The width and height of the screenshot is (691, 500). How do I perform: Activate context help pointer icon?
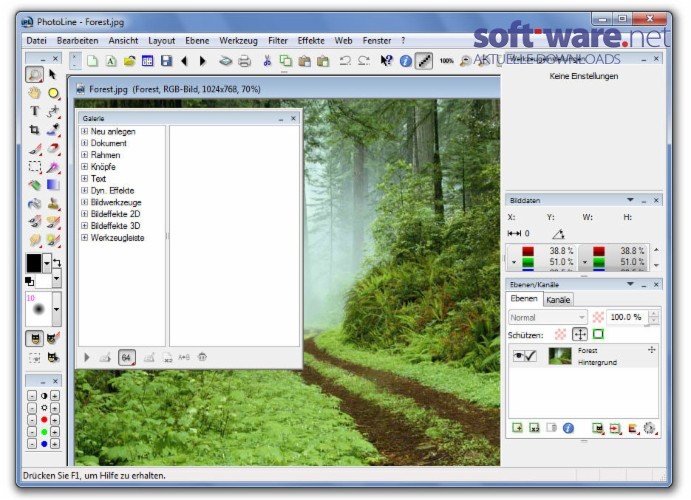coord(386,61)
